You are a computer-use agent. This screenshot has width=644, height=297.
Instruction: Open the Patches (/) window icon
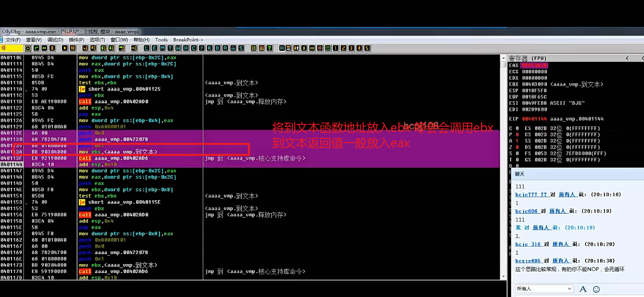coord(201,48)
